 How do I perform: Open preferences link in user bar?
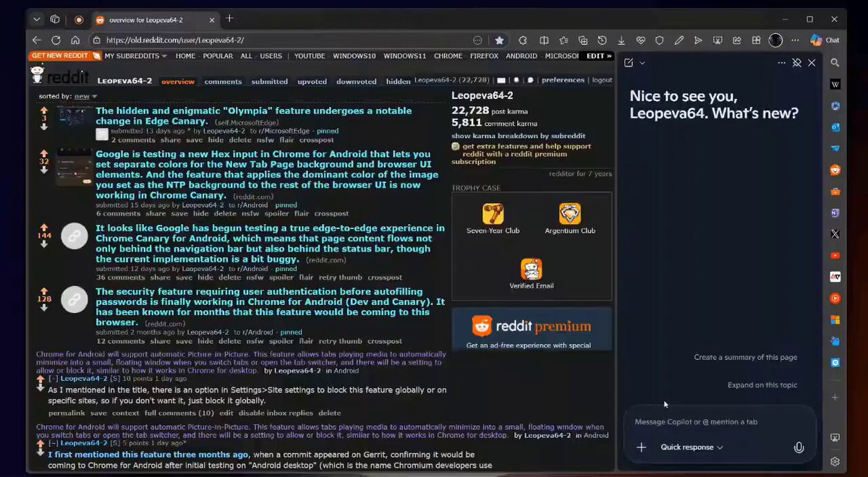(x=563, y=80)
